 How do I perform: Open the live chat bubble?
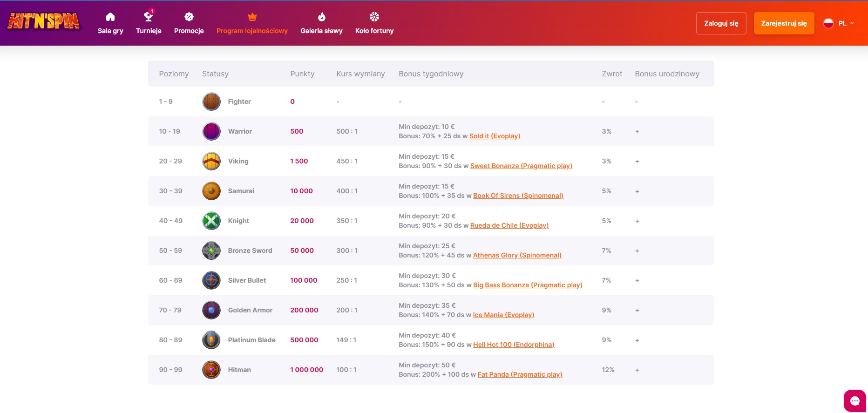coord(855,401)
